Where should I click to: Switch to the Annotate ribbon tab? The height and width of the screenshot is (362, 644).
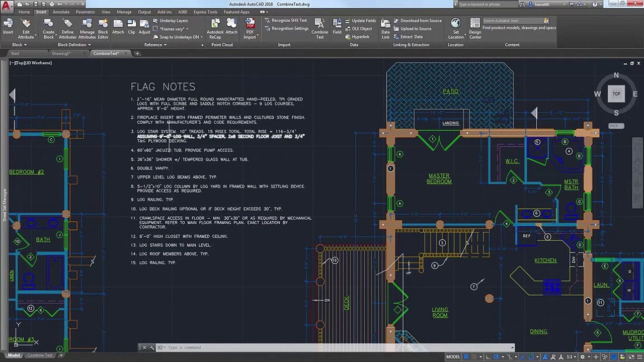61,12
